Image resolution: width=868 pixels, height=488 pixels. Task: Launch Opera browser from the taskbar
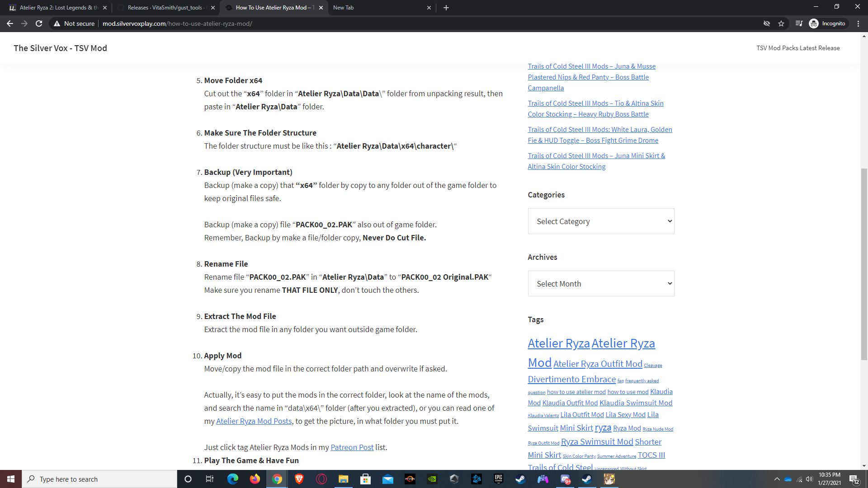coord(321,479)
